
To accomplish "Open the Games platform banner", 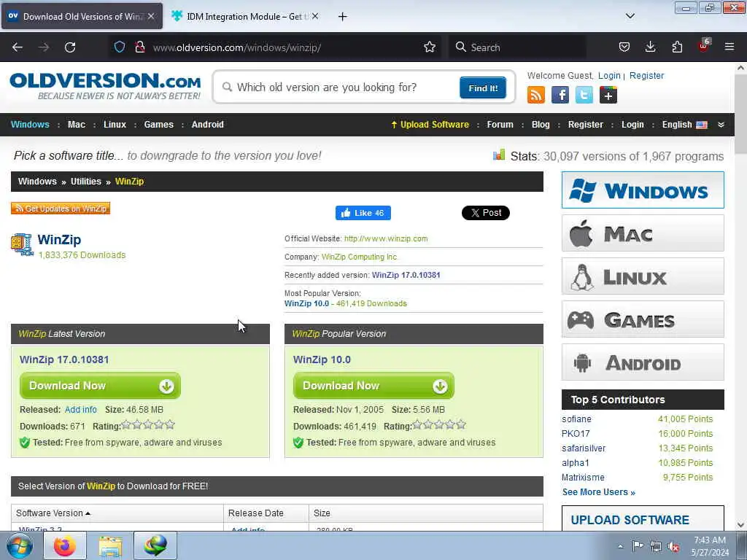I will [x=643, y=319].
